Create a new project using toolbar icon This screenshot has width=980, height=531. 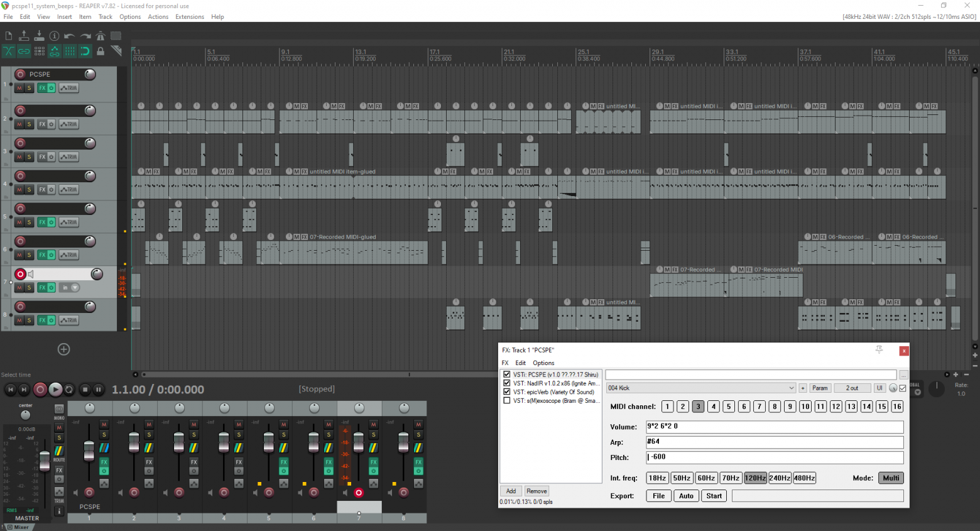[9, 36]
